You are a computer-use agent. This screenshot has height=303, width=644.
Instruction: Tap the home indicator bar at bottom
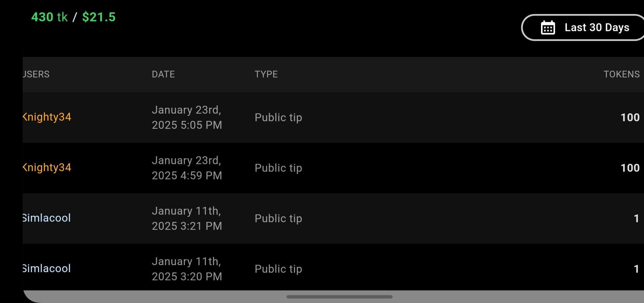[x=339, y=297]
